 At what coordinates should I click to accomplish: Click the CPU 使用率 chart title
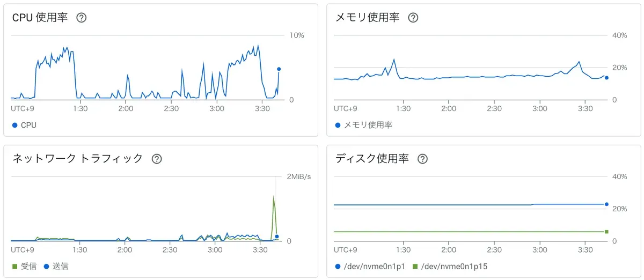[40, 18]
